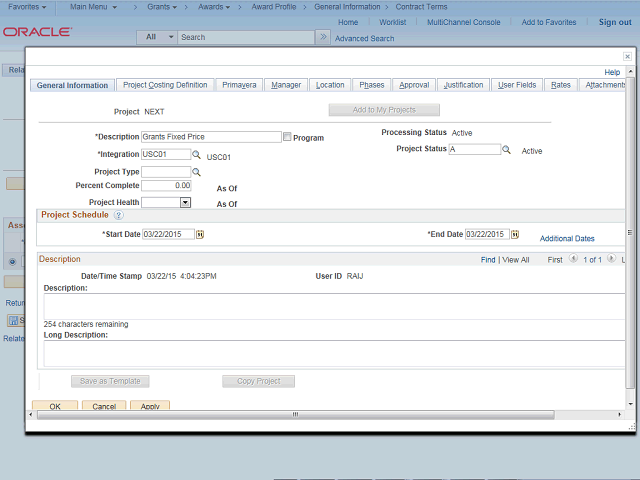The width and height of the screenshot is (640, 480).
Task: Click the horizontal scrollbar right arrow
Action: coord(620,415)
